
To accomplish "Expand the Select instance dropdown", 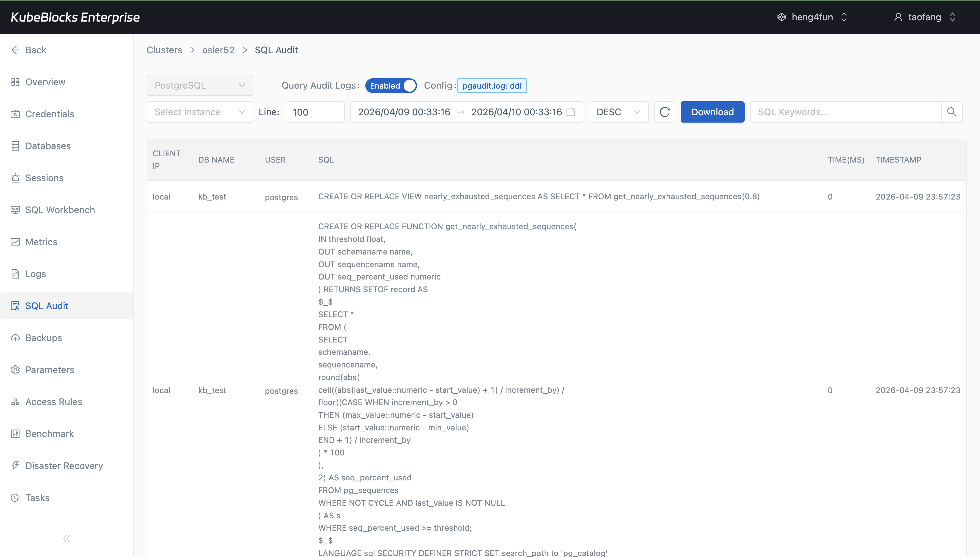I will [199, 112].
